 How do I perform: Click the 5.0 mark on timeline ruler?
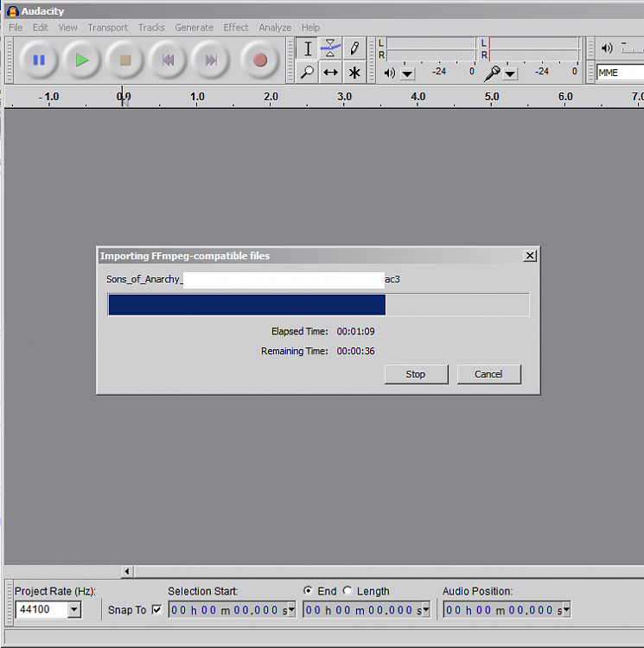[492, 97]
